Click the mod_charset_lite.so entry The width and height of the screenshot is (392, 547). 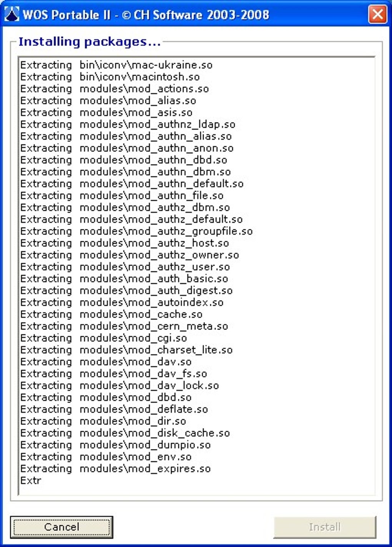(x=126, y=350)
